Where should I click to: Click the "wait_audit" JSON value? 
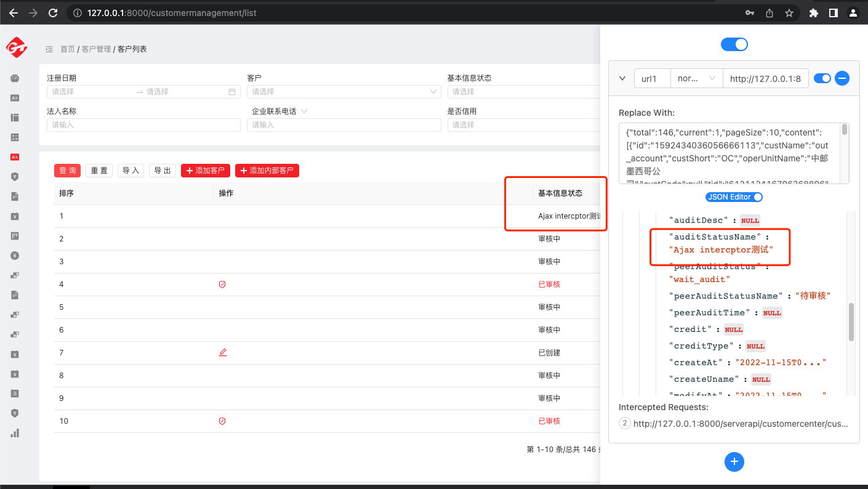pyautogui.click(x=699, y=279)
